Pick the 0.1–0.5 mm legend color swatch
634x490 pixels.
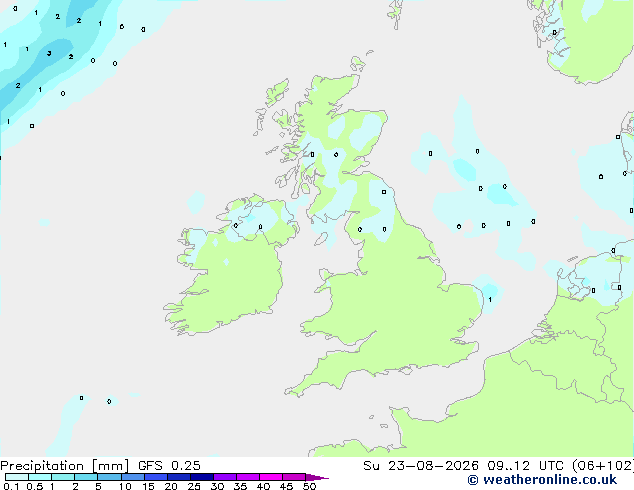point(17,477)
